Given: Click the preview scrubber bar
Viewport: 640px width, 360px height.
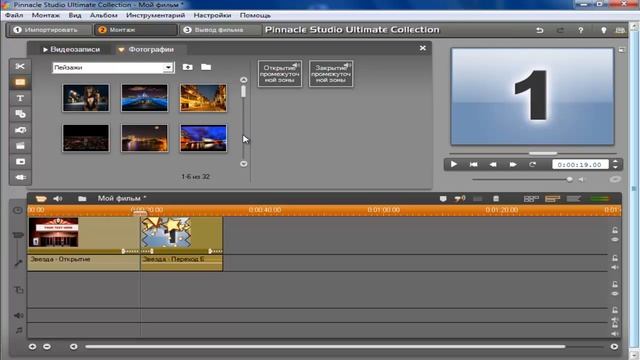Looking at the screenshot, I should (x=533, y=153).
